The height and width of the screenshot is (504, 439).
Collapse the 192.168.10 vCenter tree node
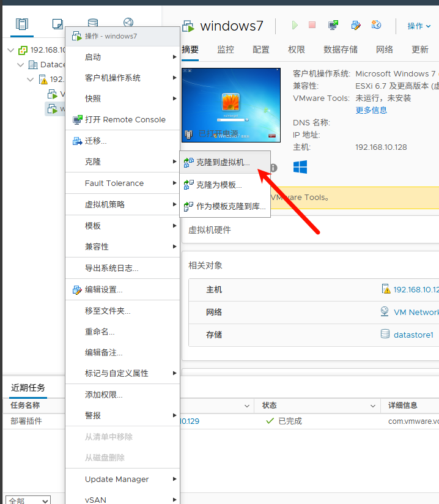point(11,50)
